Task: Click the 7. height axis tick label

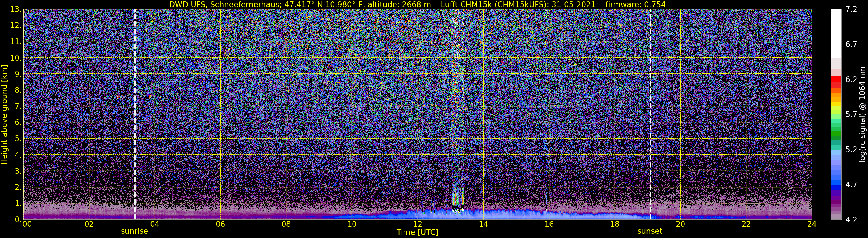Action: [18, 107]
